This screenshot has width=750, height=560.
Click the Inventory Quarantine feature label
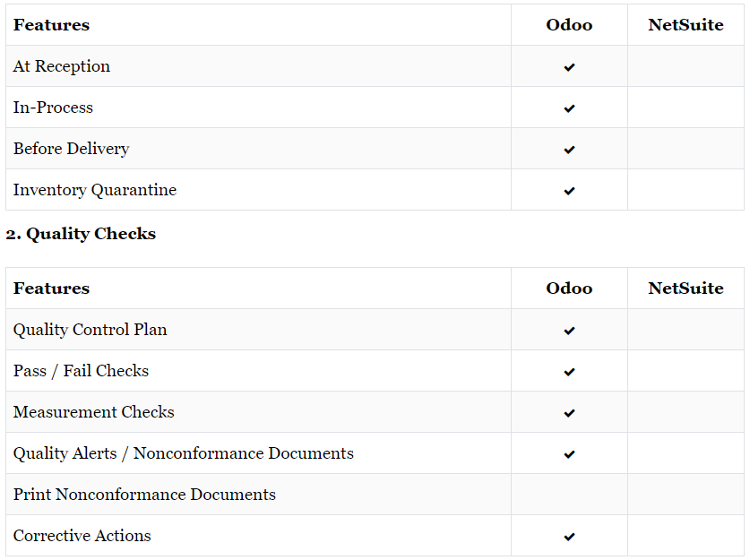pos(95,190)
